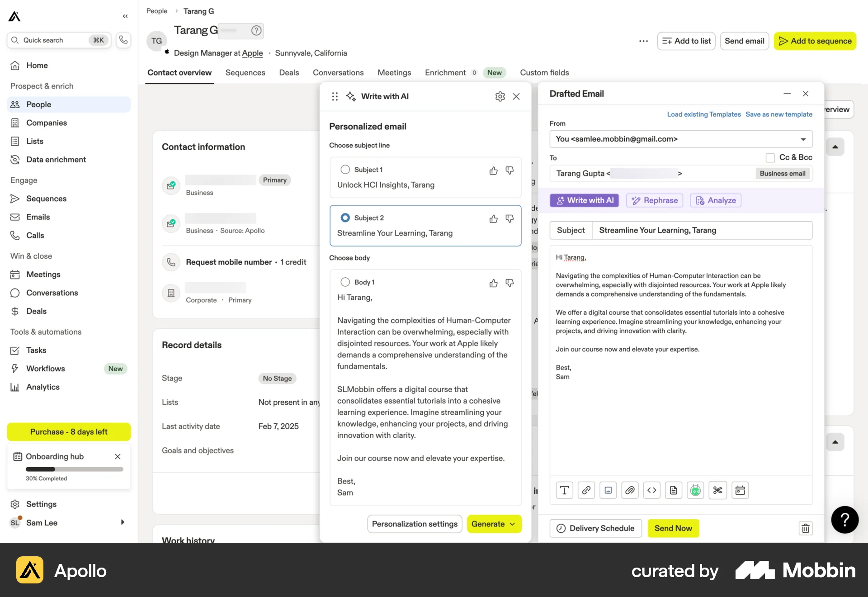The image size is (868, 597).
Task: Select the Body 1 option
Action: pos(345,282)
